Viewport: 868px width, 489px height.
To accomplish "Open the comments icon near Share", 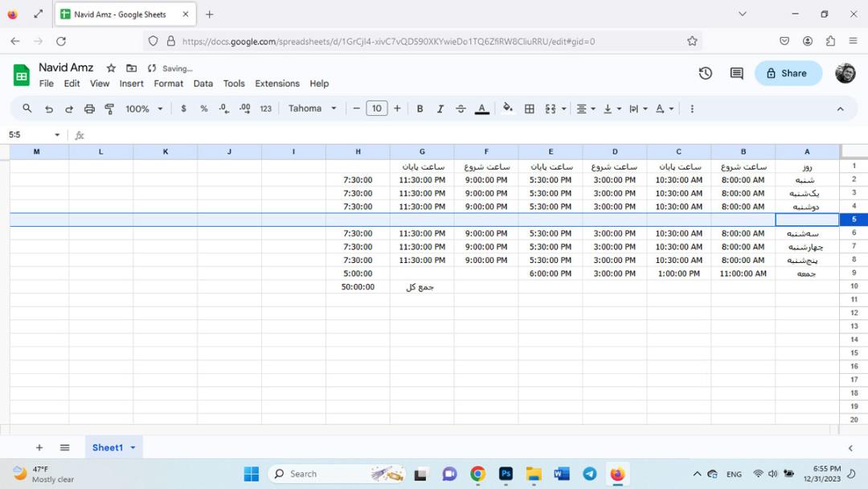I will (x=736, y=73).
